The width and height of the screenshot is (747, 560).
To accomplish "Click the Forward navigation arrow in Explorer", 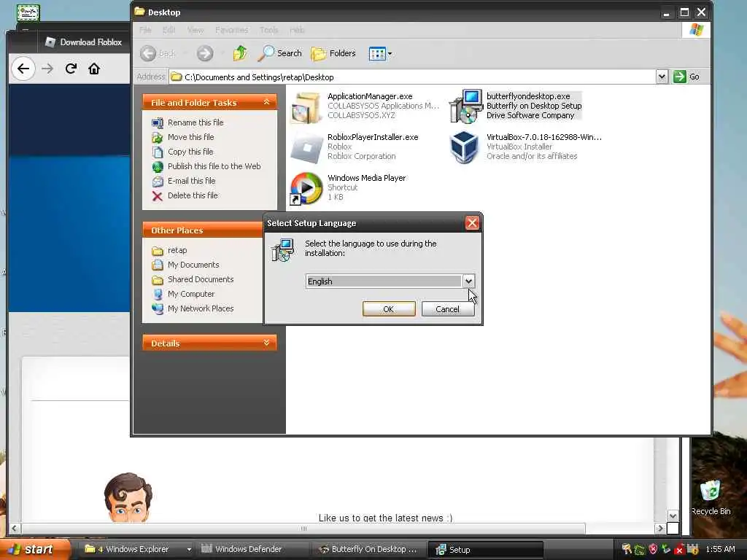I will point(205,53).
